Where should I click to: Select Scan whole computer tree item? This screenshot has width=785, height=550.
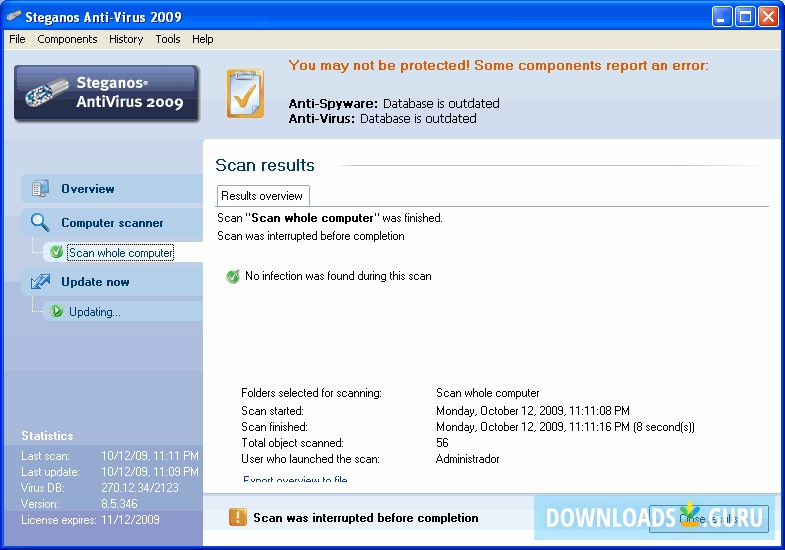(121, 253)
